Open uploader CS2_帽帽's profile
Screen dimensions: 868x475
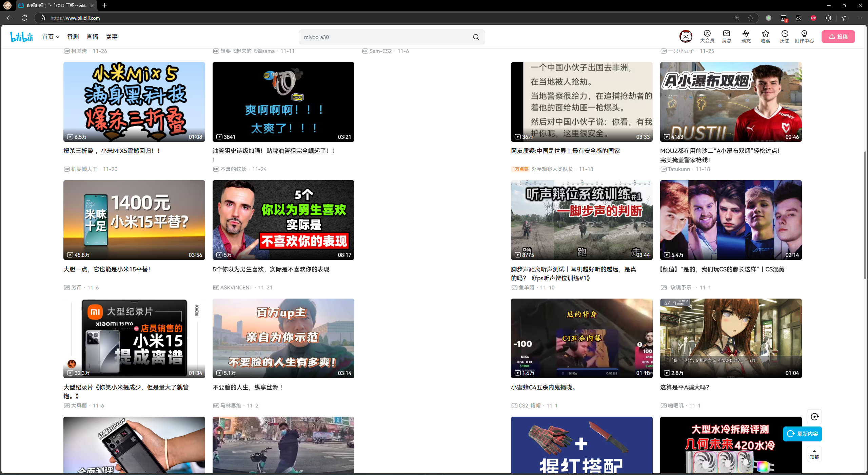pyautogui.click(x=530, y=405)
